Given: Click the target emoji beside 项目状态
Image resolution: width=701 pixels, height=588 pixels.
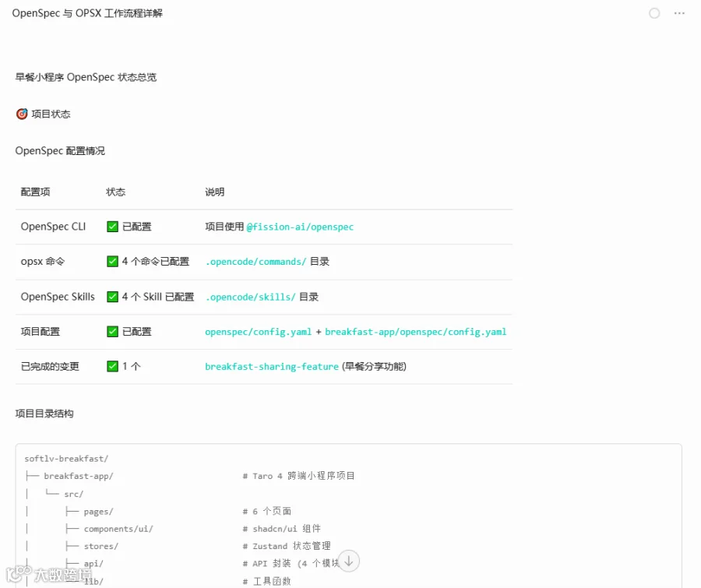Looking at the screenshot, I should tap(22, 114).
